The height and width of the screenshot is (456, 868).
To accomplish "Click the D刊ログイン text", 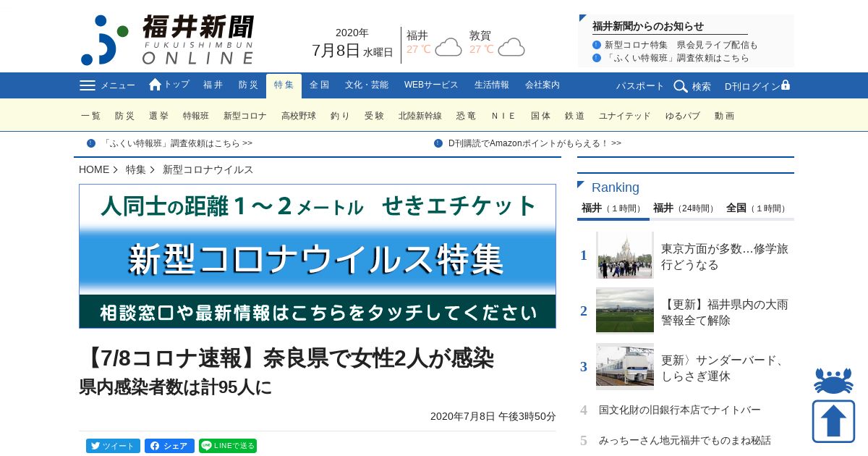I will coord(752,86).
